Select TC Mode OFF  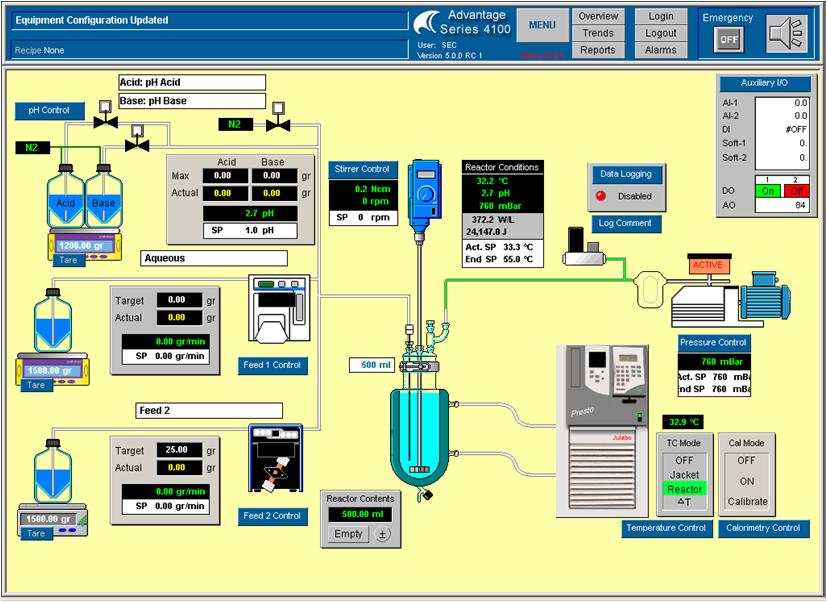pos(685,461)
